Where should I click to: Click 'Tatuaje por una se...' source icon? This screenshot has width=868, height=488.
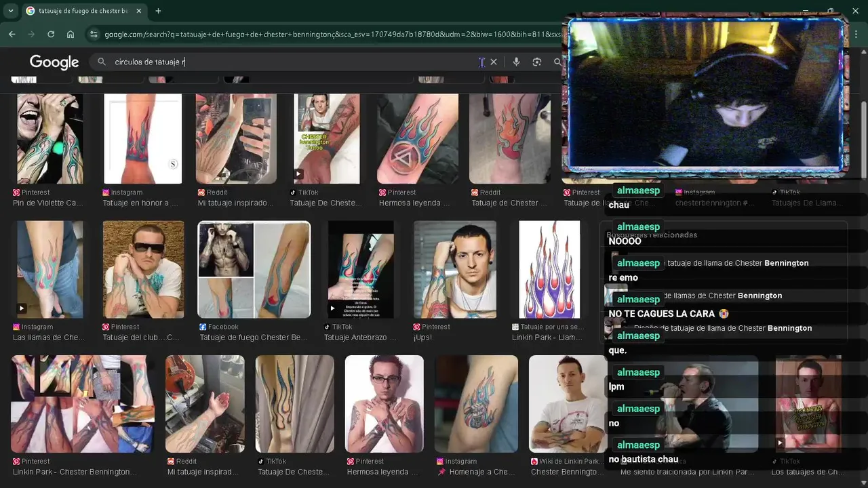click(x=515, y=327)
